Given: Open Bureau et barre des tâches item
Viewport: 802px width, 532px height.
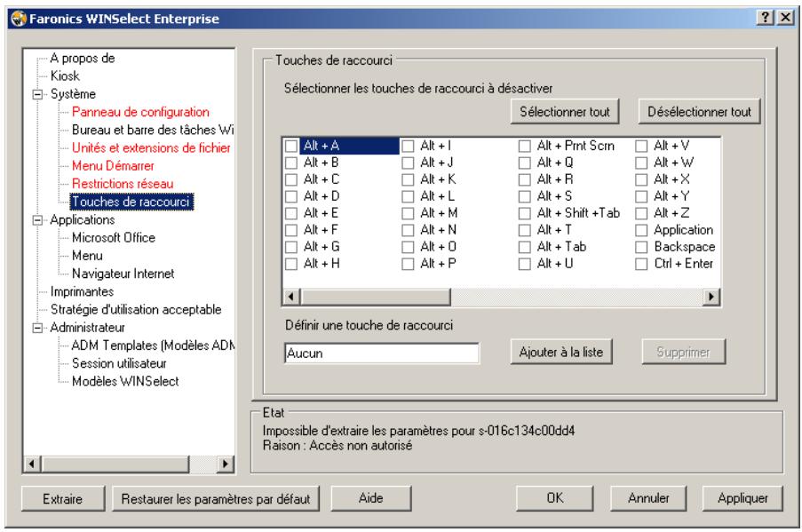Looking at the screenshot, I should [153, 130].
